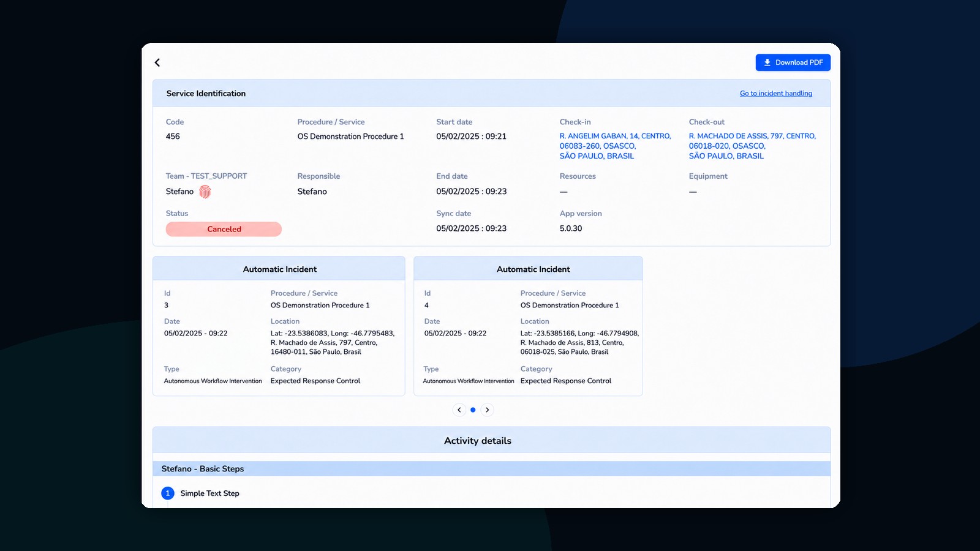The width and height of the screenshot is (980, 551).
Task: Click the Canceled status badge
Action: coord(224,229)
